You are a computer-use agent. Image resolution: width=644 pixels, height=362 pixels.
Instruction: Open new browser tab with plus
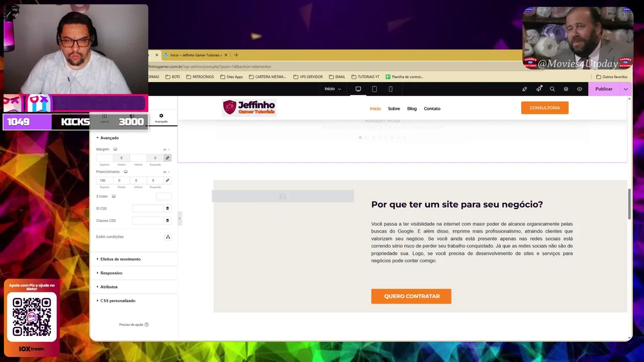coord(236,55)
